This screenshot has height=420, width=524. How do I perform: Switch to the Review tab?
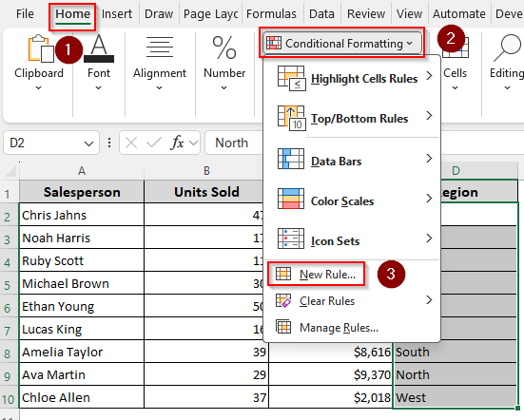[366, 14]
